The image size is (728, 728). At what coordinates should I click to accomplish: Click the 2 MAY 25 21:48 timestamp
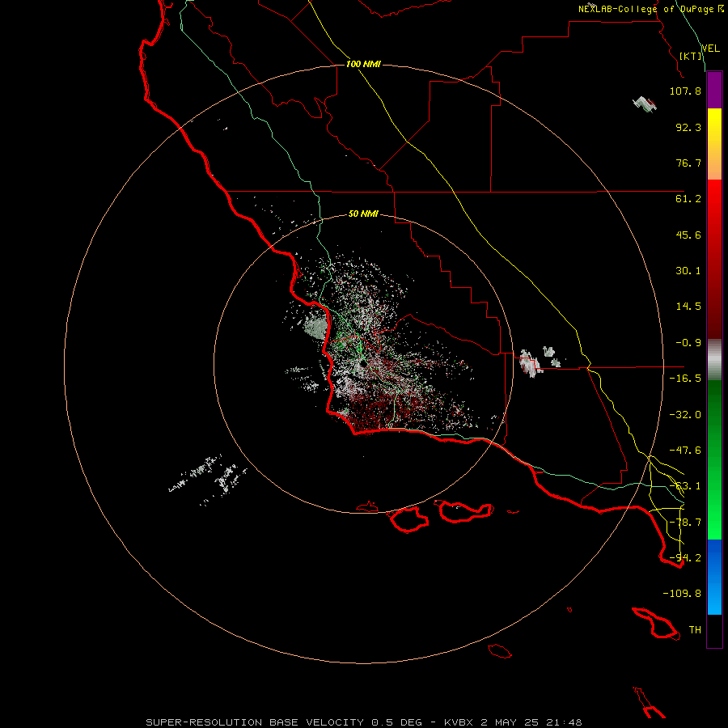(x=531, y=722)
